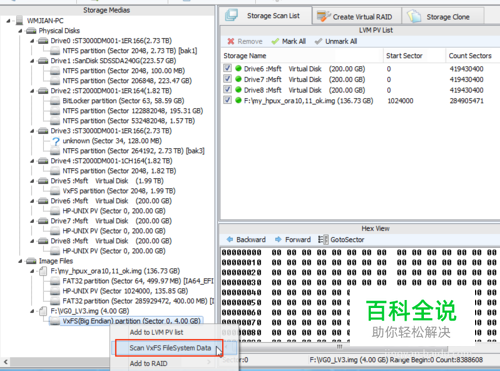Select VxFS(Big Endian) partition (Sector 0, 4.00 GB)
Viewport: 500px width, 371px height.
(x=132, y=321)
